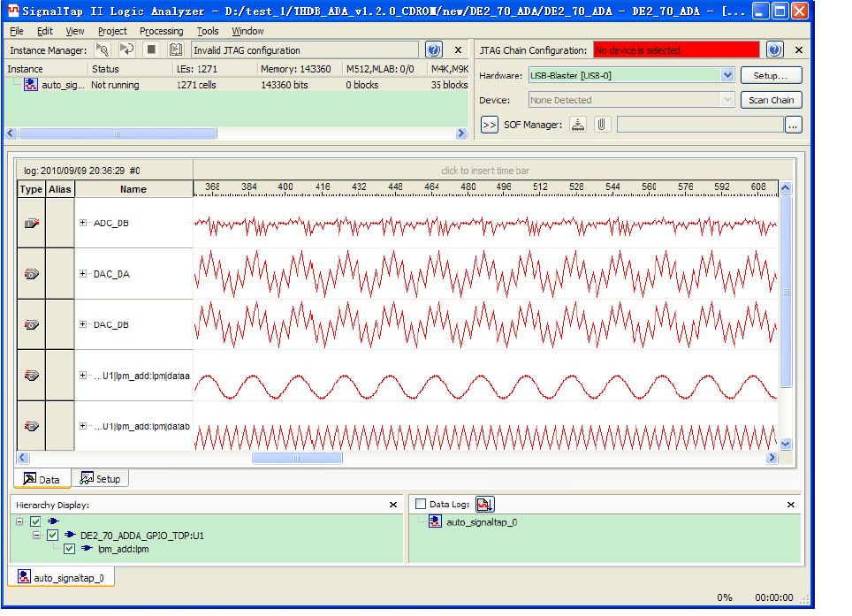Open the Hardware USB-Blaster dropdown
This screenshot has width=852, height=616.
pos(727,76)
